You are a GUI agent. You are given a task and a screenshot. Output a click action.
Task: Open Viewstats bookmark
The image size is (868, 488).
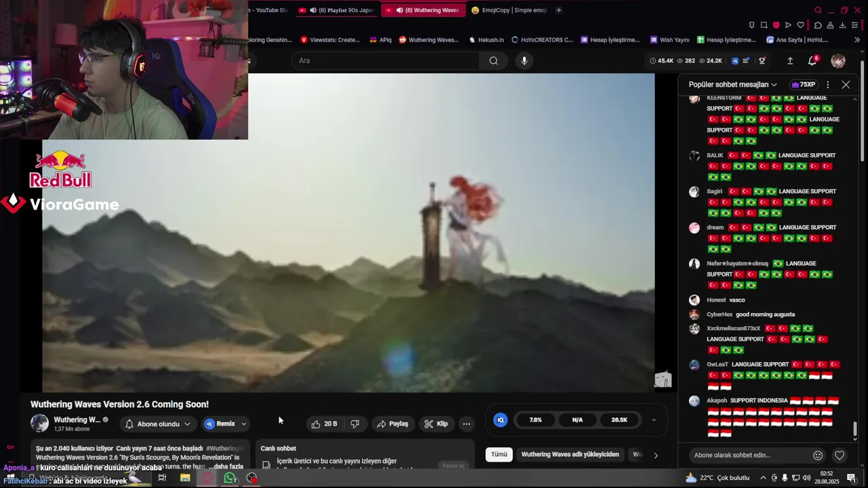[x=330, y=40]
